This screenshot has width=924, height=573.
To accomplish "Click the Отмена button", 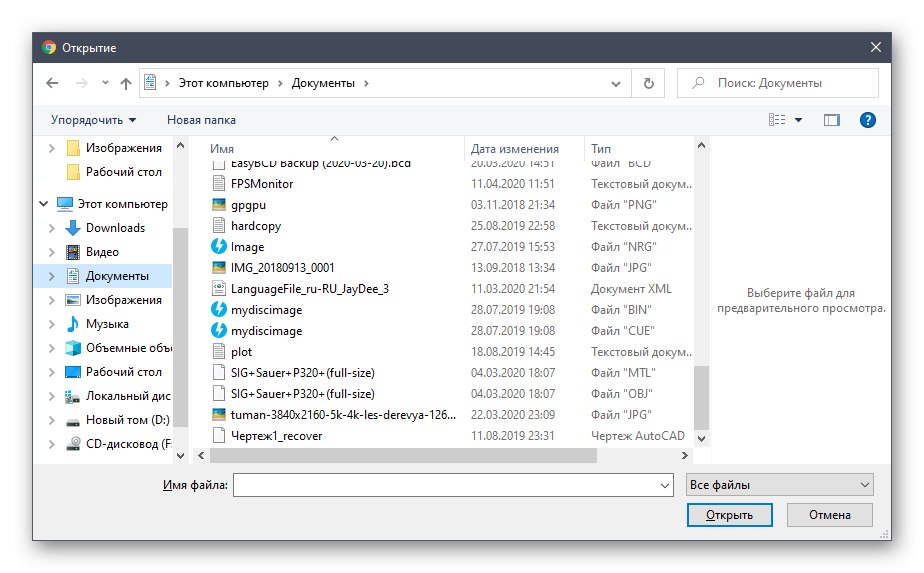I will (x=830, y=515).
